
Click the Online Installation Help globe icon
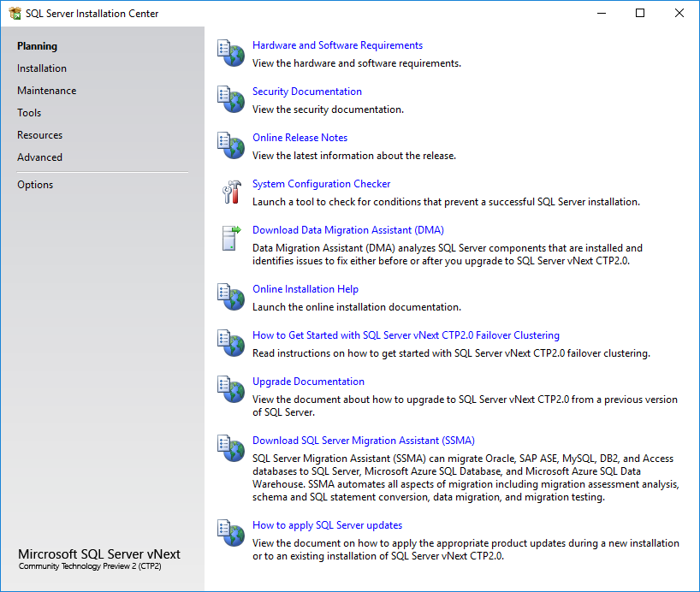tap(230, 297)
